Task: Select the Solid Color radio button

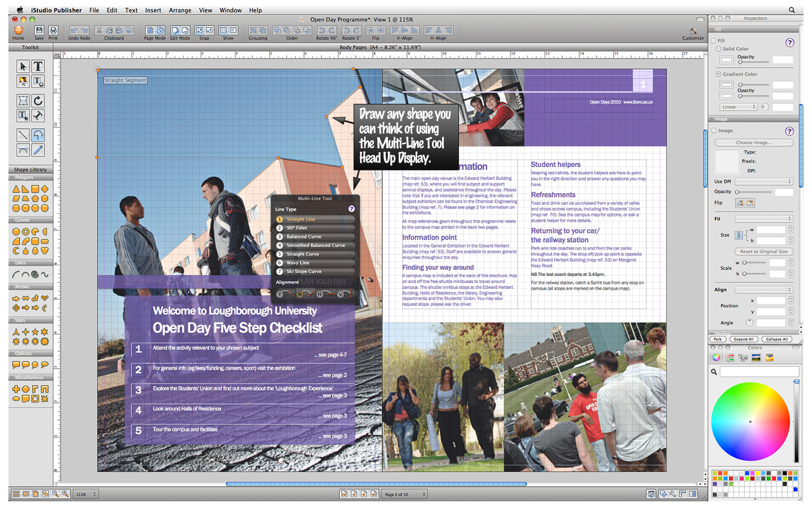Action: coord(718,49)
